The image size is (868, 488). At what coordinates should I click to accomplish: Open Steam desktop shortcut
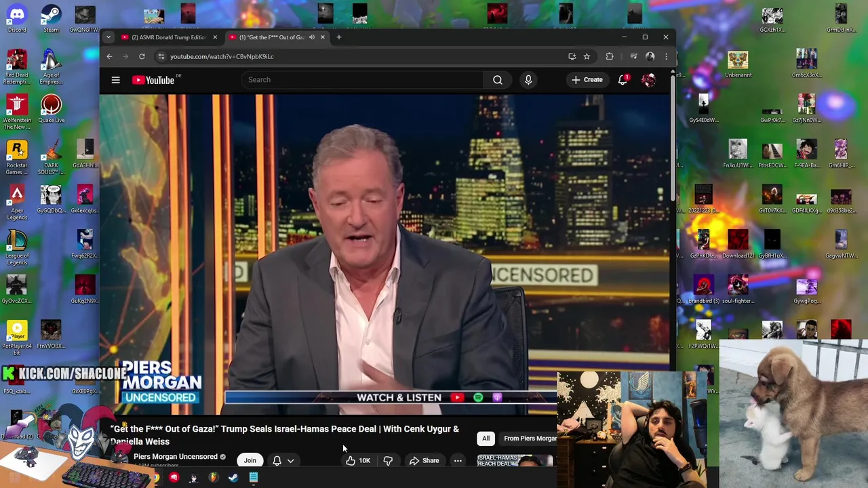click(51, 18)
